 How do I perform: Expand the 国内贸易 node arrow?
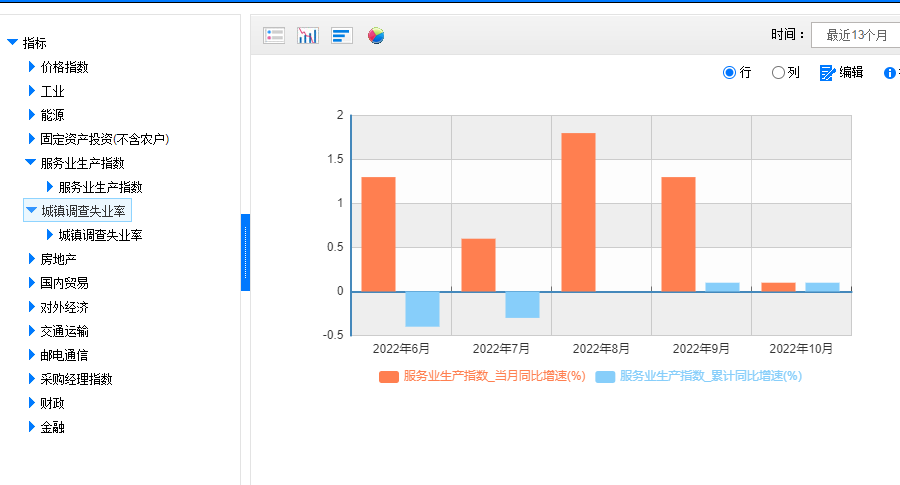[x=32, y=282]
